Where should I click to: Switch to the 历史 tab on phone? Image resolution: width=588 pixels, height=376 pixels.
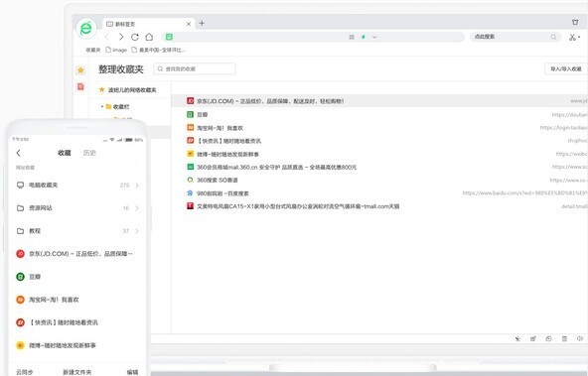point(89,153)
